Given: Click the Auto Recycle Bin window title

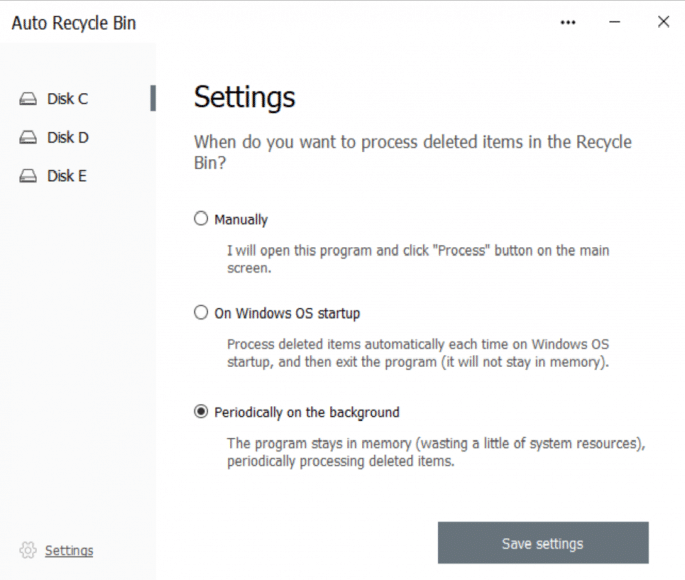Looking at the screenshot, I should 74,23.
